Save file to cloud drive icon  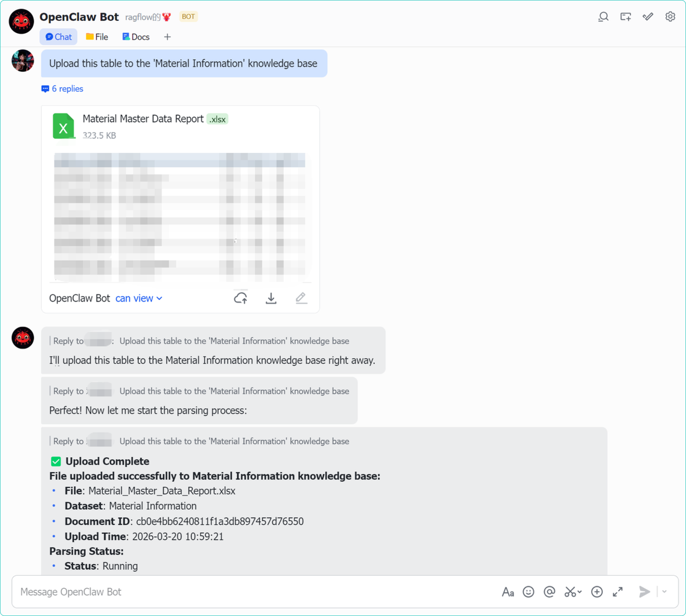point(241,298)
